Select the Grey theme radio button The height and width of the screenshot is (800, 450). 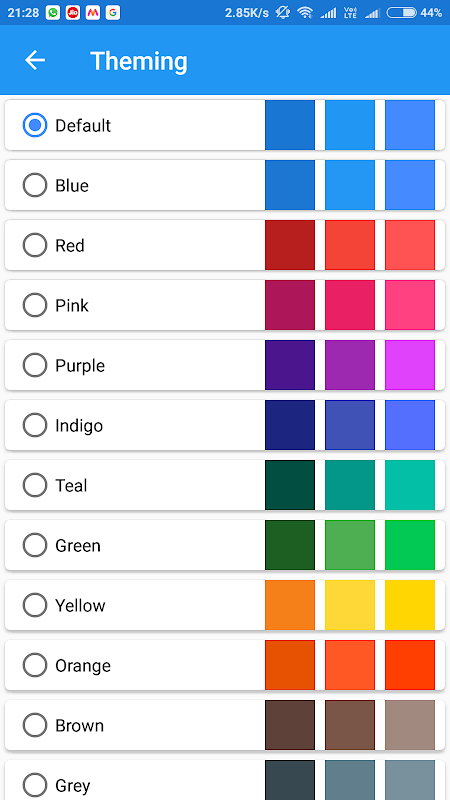pyautogui.click(x=35, y=785)
